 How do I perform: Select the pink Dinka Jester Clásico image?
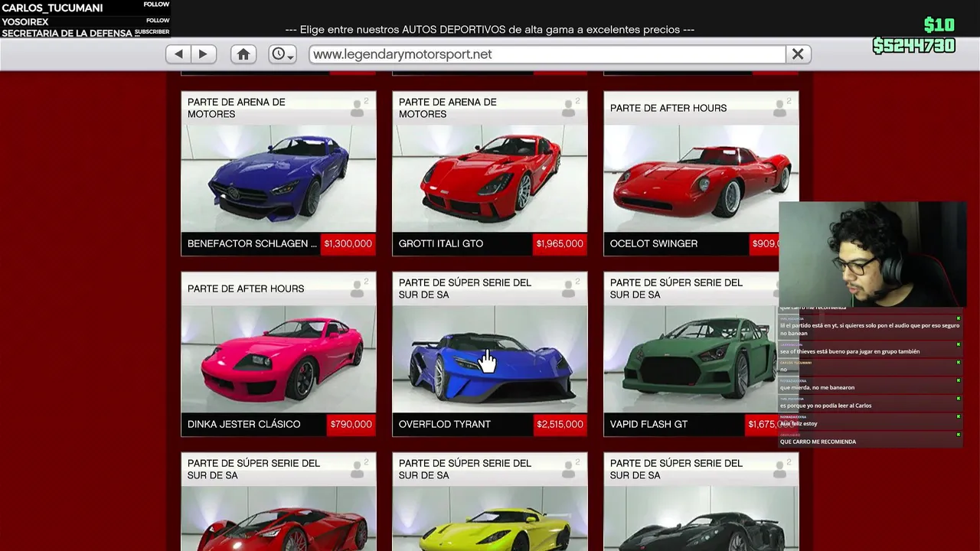(279, 358)
